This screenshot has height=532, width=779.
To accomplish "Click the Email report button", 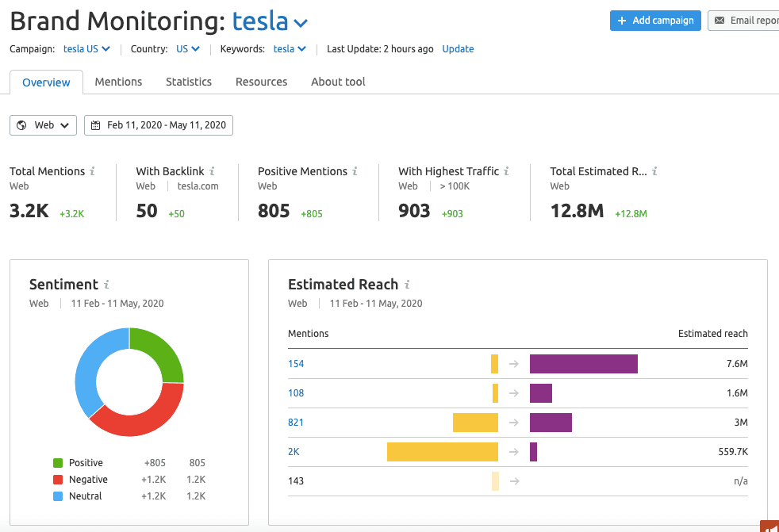I will pos(744,21).
